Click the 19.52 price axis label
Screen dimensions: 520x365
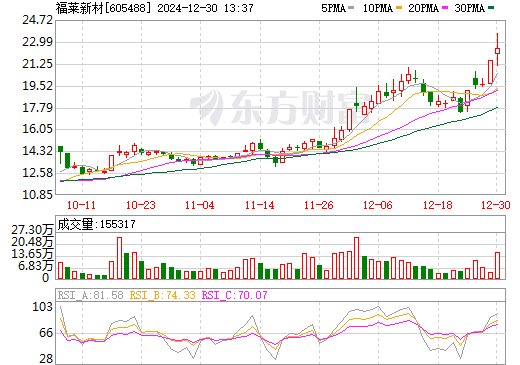[38, 86]
